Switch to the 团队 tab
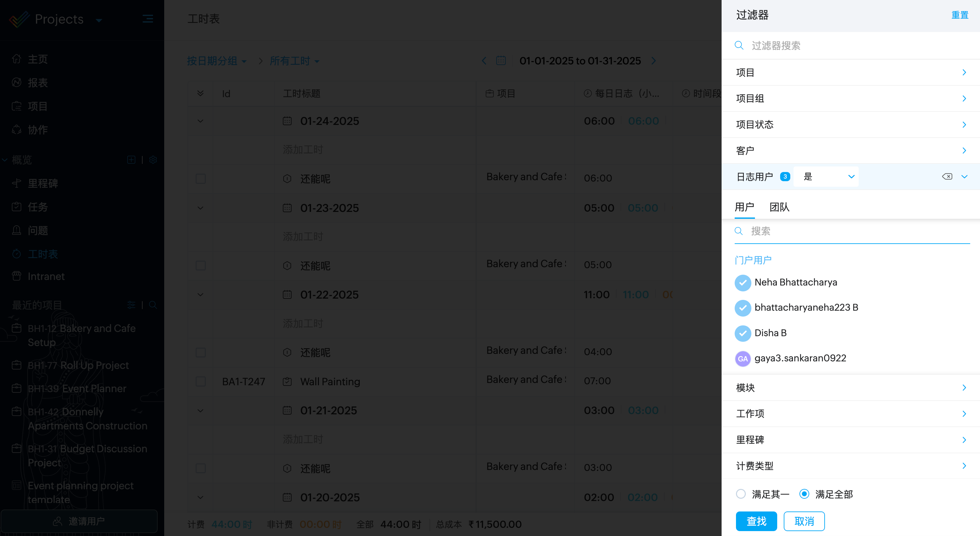 pos(779,207)
